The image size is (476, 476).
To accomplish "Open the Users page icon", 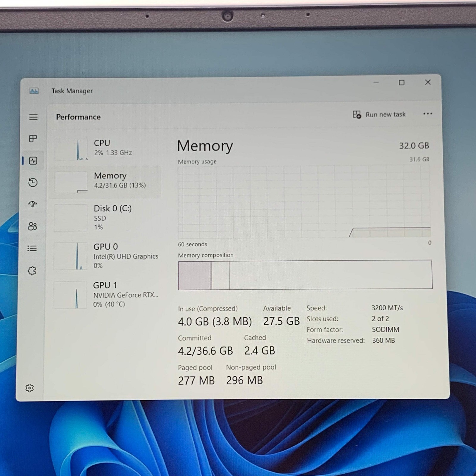I will point(32,226).
